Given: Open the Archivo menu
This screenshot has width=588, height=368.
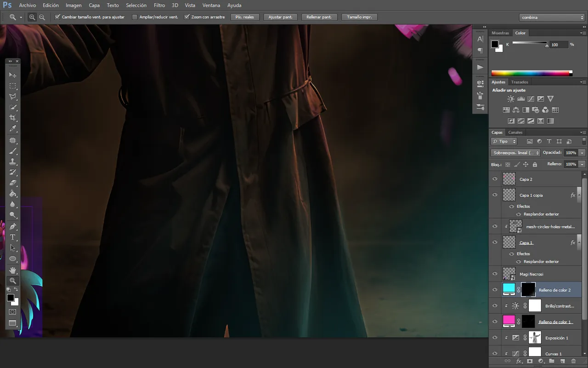Looking at the screenshot, I should (28, 6).
